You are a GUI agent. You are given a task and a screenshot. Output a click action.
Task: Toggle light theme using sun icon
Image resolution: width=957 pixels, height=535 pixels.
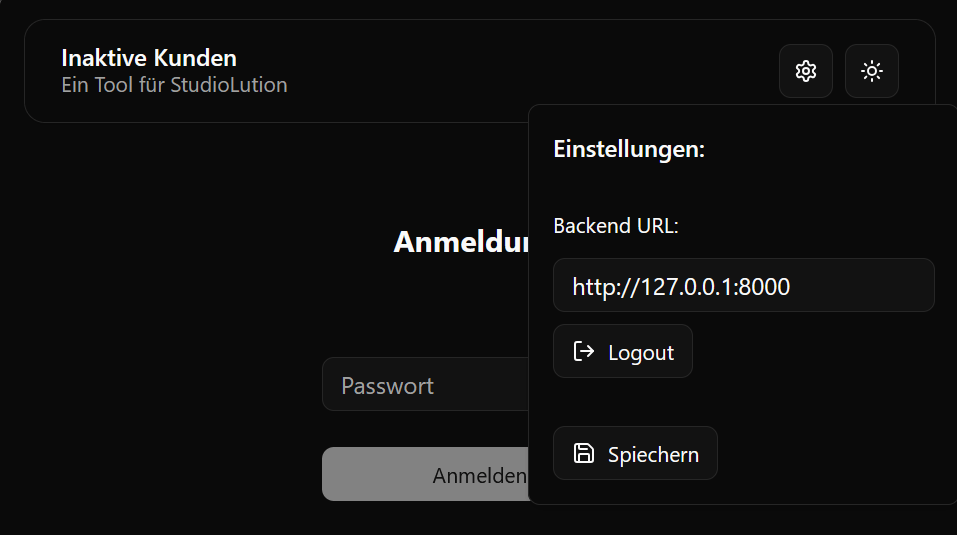872,71
